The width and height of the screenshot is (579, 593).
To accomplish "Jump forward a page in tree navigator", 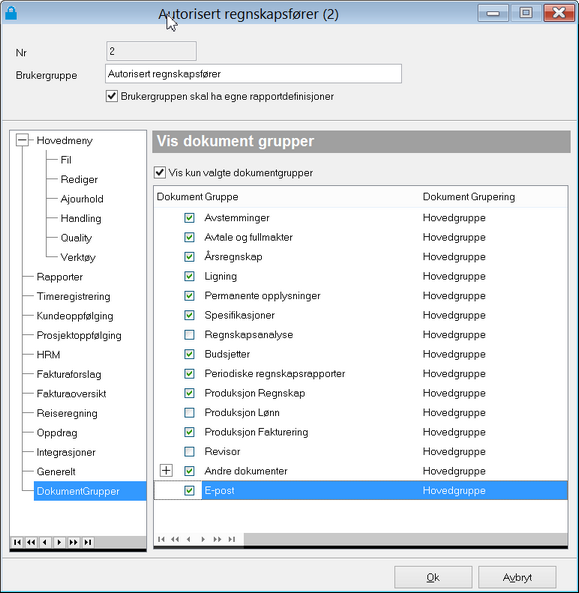I will pos(73,542).
